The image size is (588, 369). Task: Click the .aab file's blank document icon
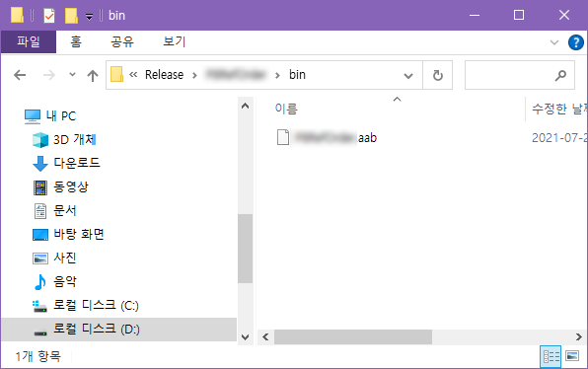pos(283,137)
